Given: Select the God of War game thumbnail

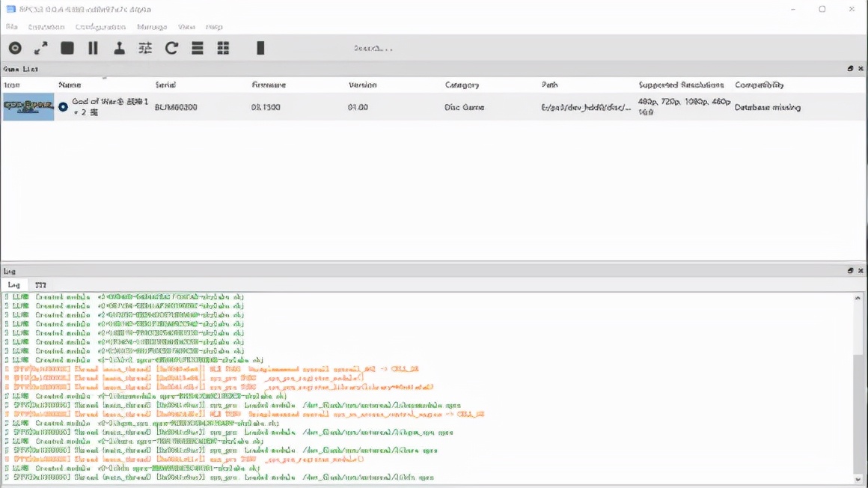Looking at the screenshot, I should pos(28,107).
